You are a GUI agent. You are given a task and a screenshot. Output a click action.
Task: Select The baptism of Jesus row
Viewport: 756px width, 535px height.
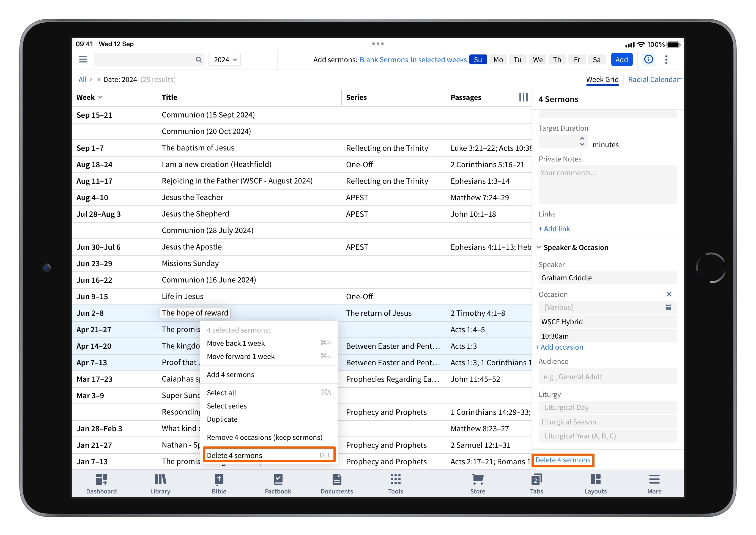coord(302,148)
